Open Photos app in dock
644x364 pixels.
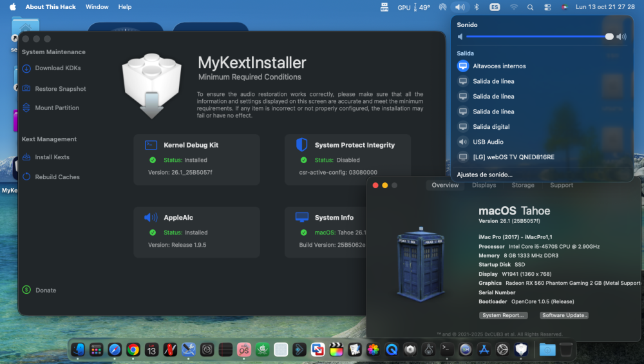[x=373, y=350]
